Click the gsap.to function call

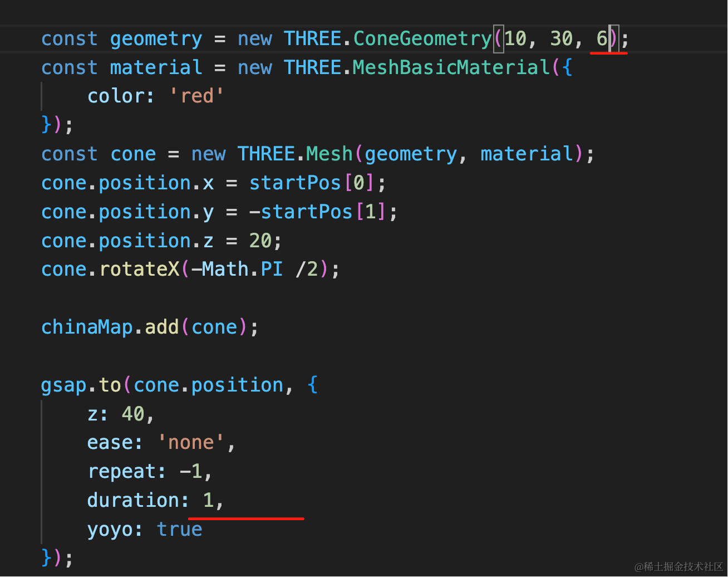point(81,385)
